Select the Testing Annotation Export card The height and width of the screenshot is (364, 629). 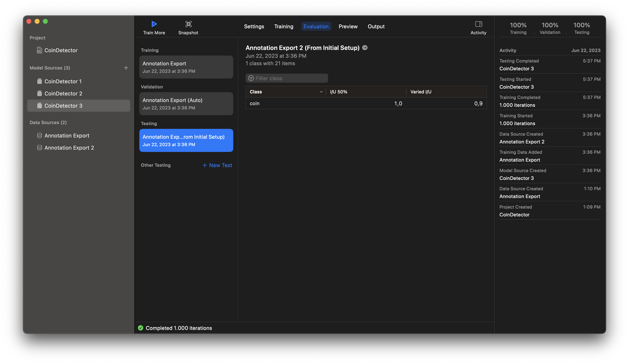pos(186,140)
